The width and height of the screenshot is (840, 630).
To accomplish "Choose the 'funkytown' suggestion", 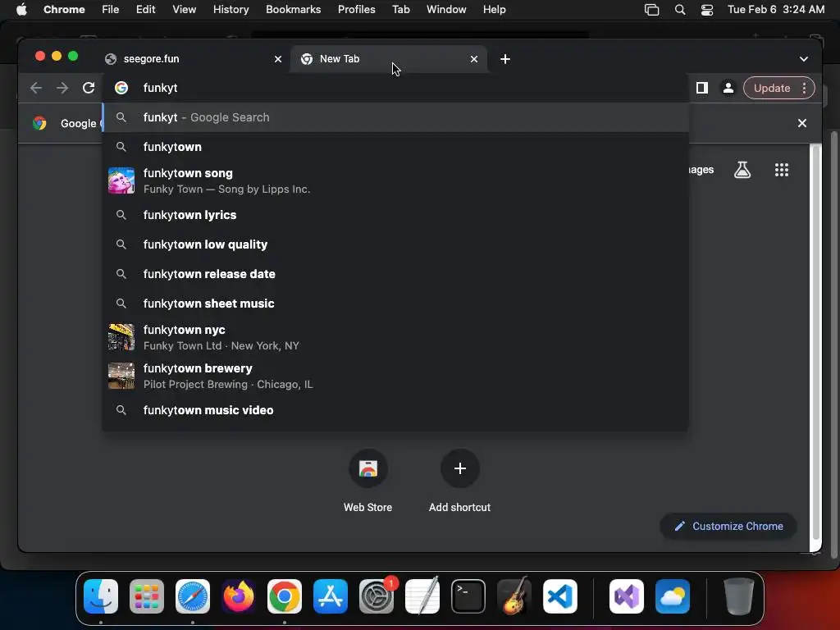I will coord(395,147).
